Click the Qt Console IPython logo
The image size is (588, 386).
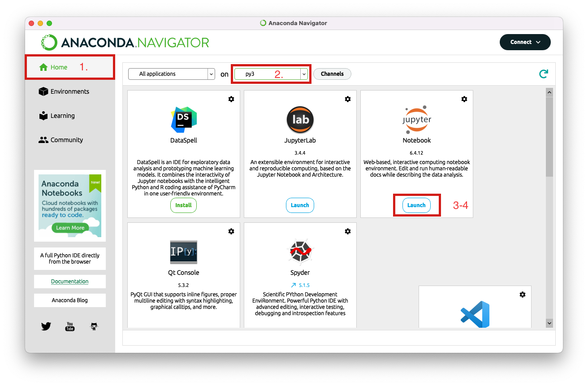coord(184,252)
